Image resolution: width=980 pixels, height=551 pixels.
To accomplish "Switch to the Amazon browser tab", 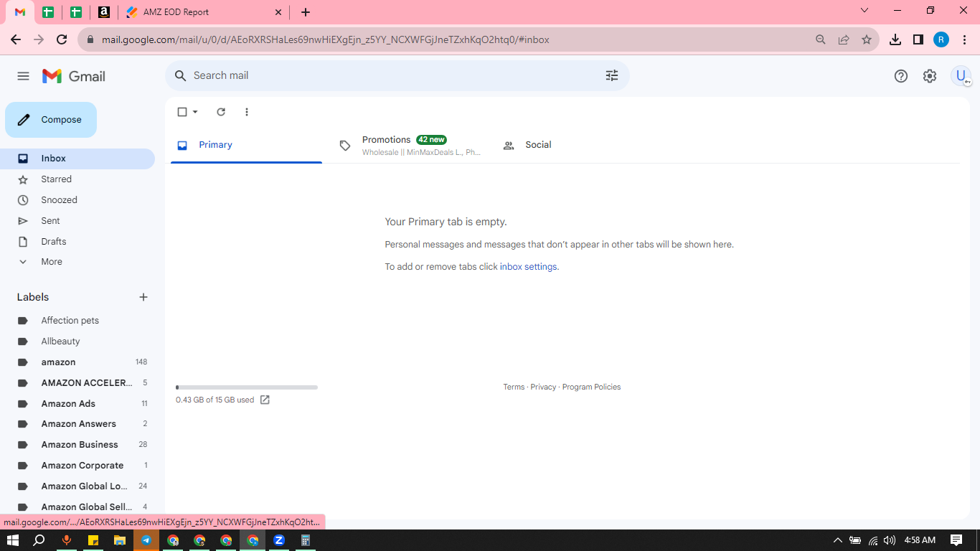I will (x=104, y=12).
